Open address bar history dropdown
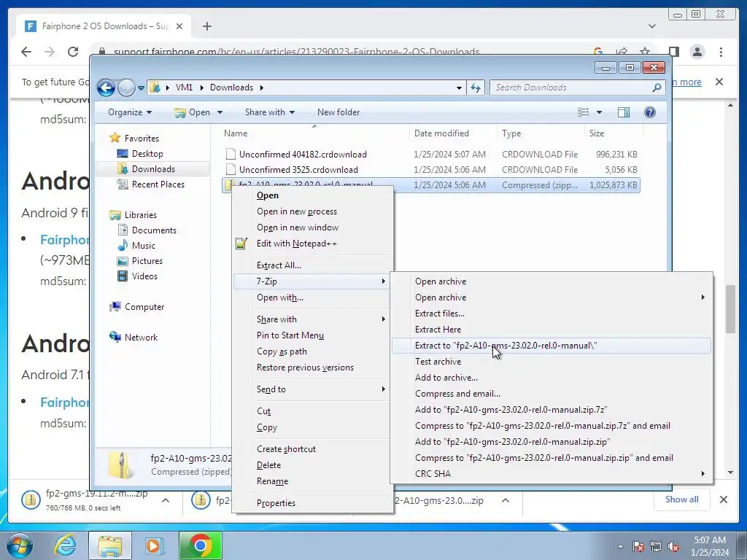 click(459, 87)
